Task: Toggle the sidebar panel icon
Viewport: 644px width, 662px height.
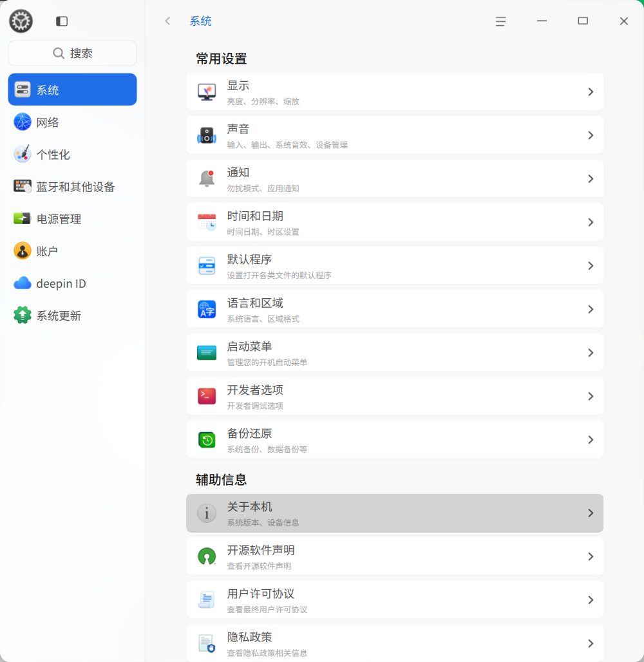Action: (x=62, y=21)
